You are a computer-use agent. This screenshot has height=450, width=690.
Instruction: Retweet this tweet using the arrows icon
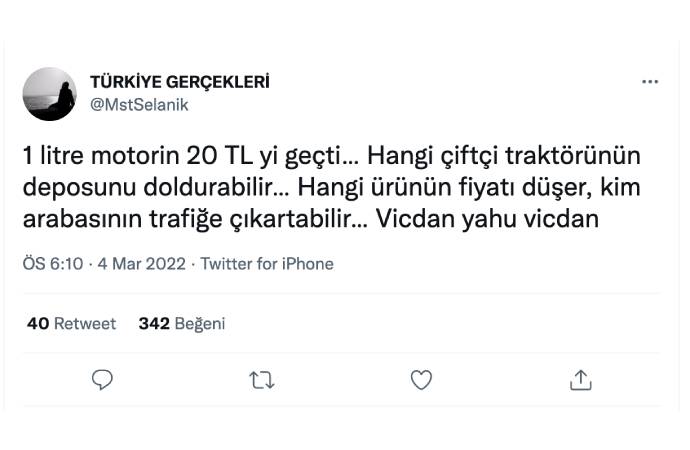(x=262, y=379)
